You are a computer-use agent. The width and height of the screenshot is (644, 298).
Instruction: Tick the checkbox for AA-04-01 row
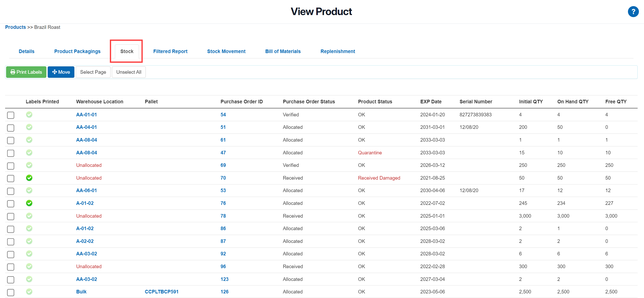pyautogui.click(x=11, y=128)
